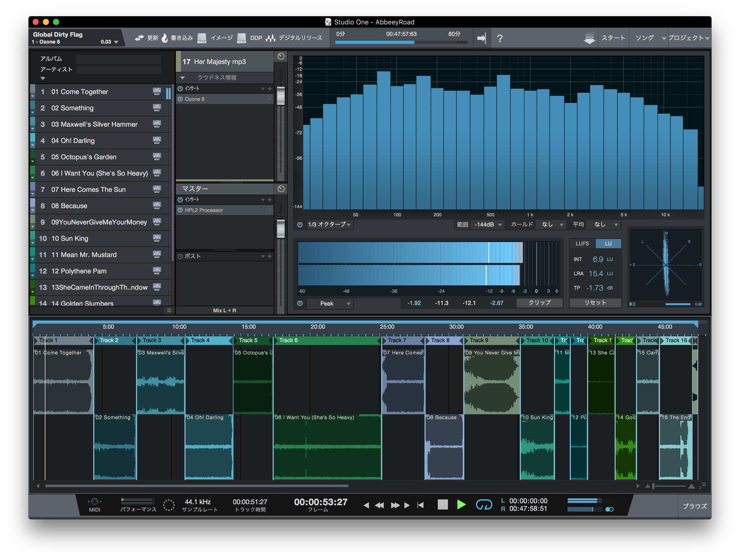Switch loudness display to LU
The image size is (740, 560).
click(x=608, y=244)
